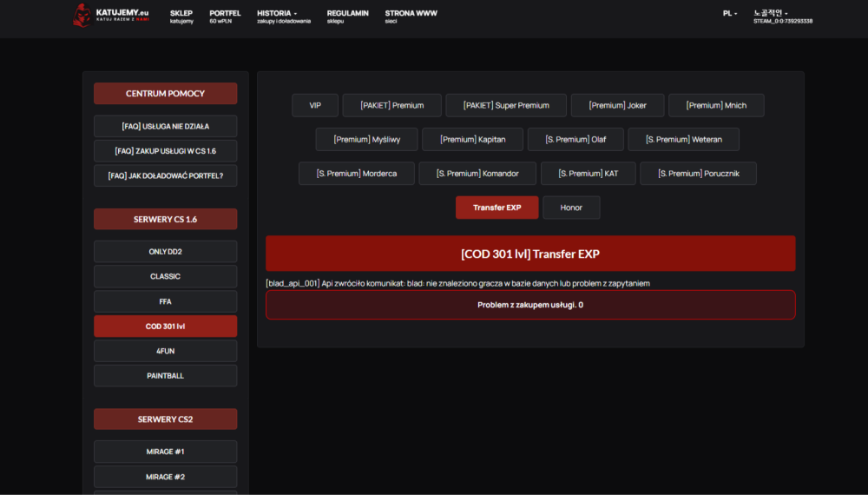Click the Katujemy.eu logo
The width and height of the screenshot is (868, 495).
111,16
